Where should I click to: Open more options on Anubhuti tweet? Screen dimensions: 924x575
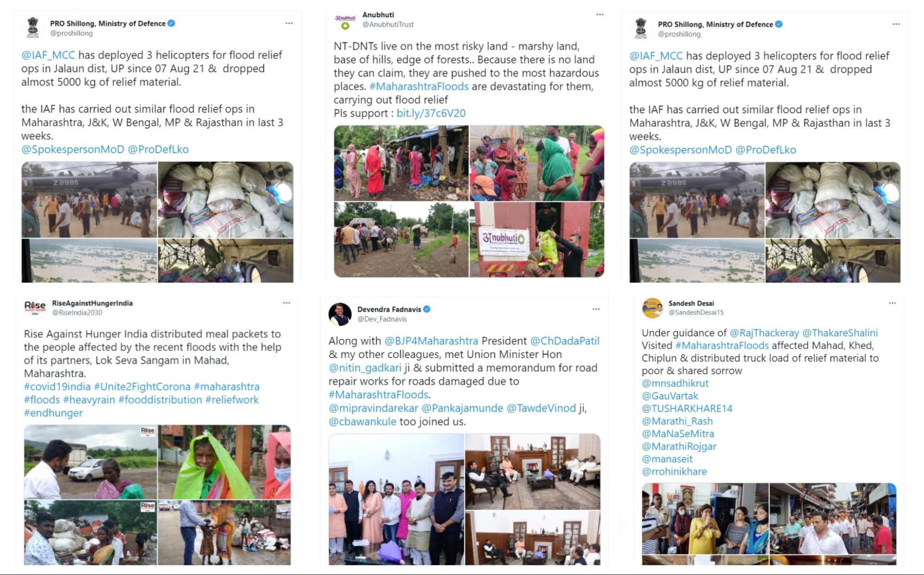pos(600,14)
